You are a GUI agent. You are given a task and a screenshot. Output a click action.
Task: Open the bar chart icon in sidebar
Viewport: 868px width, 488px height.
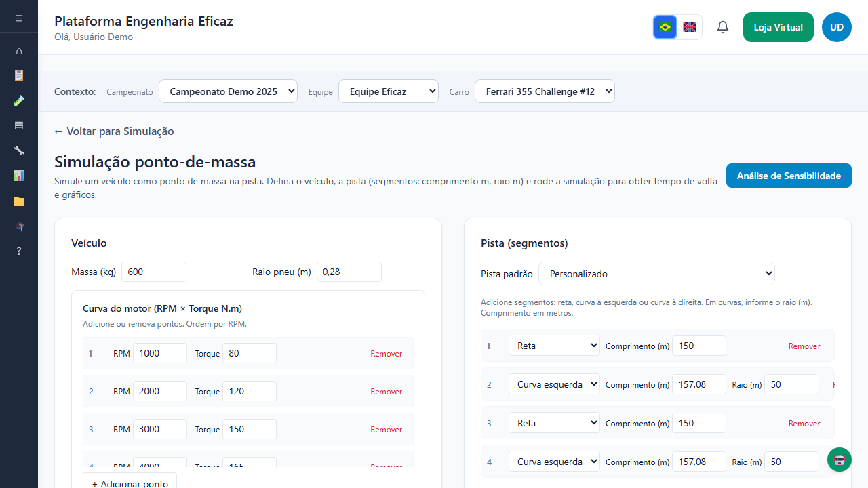[x=19, y=176]
